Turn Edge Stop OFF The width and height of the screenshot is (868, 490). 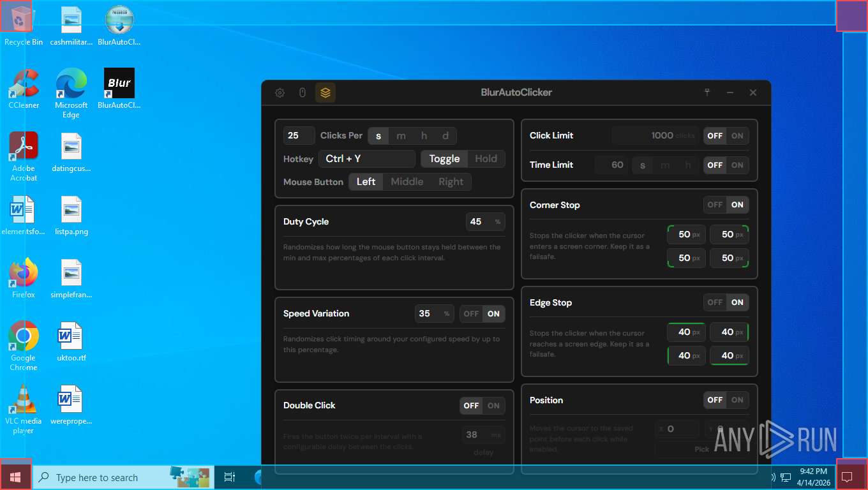pyautogui.click(x=715, y=302)
